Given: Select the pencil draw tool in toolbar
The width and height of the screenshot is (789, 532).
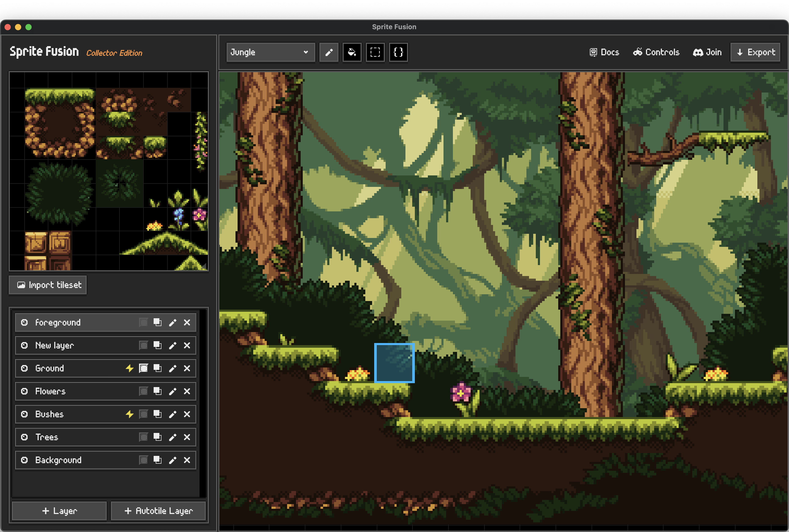Looking at the screenshot, I should tap(329, 52).
